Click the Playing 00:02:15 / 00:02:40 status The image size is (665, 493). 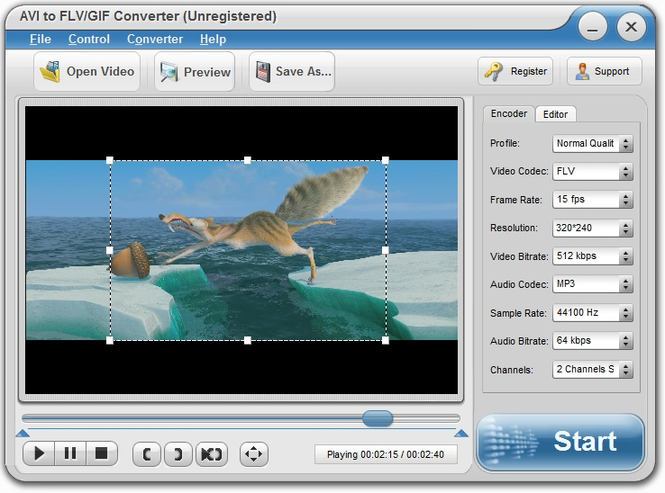tap(386, 454)
